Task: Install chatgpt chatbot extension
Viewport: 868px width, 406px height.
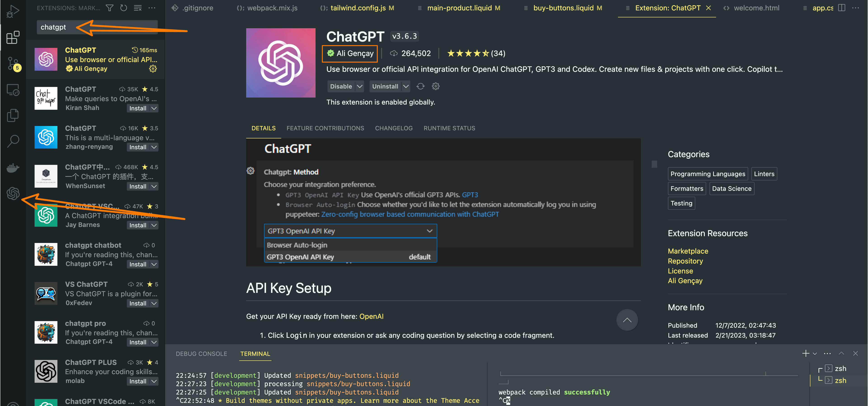Action: [x=138, y=264]
